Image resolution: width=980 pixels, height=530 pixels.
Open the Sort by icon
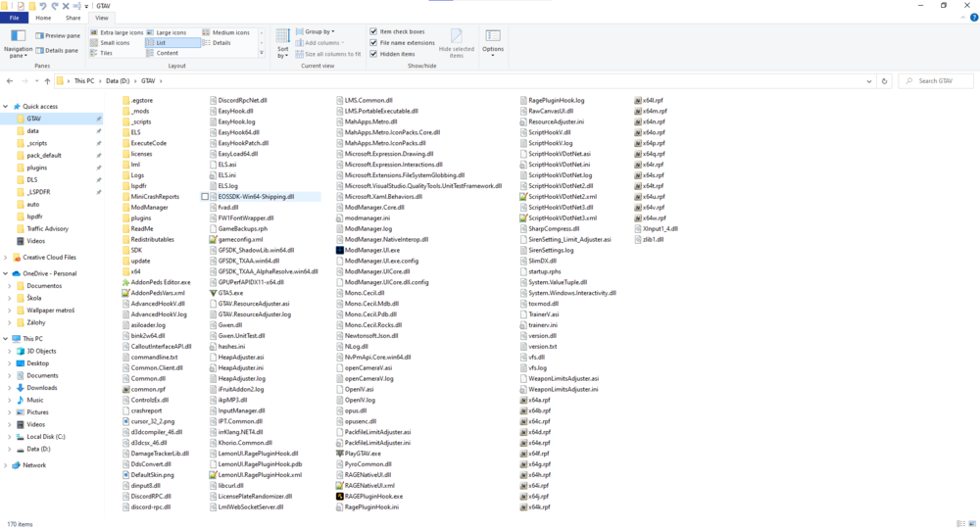(x=282, y=36)
